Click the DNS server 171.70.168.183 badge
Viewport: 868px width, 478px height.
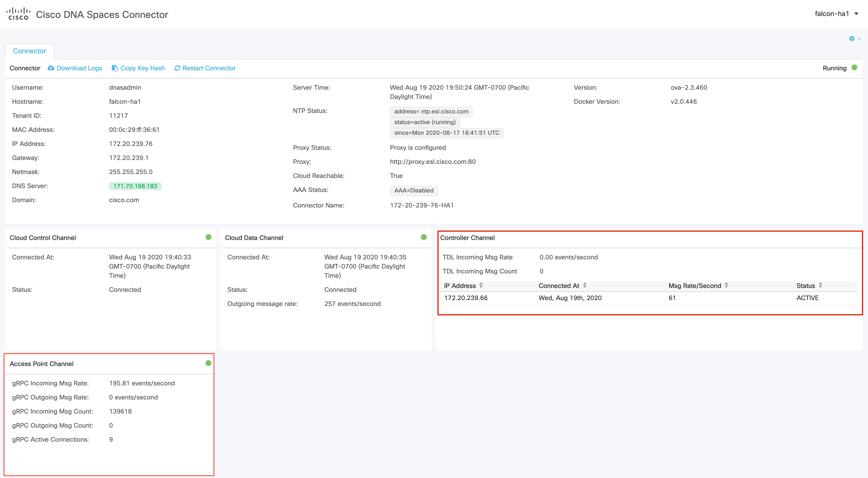point(135,186)
